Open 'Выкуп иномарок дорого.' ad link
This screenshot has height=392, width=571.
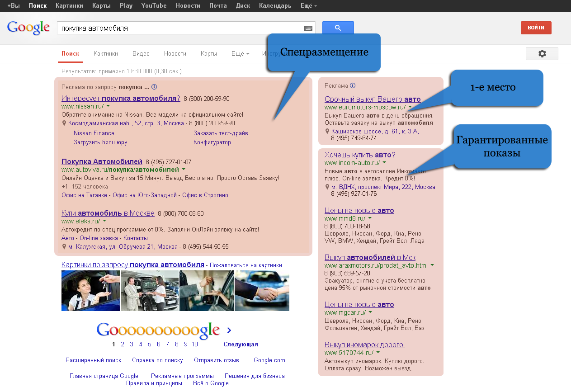point(365,345)
